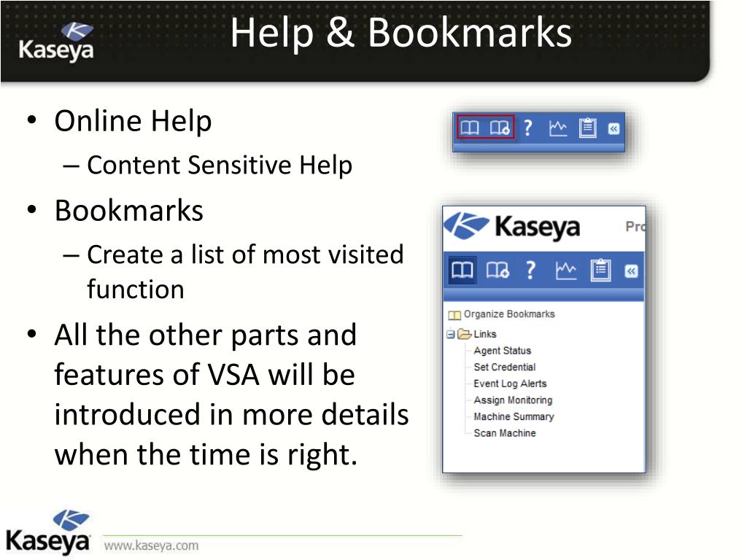Open the Agent Status bookmark
Screen dimensions: 747x560
pos(502,351)
